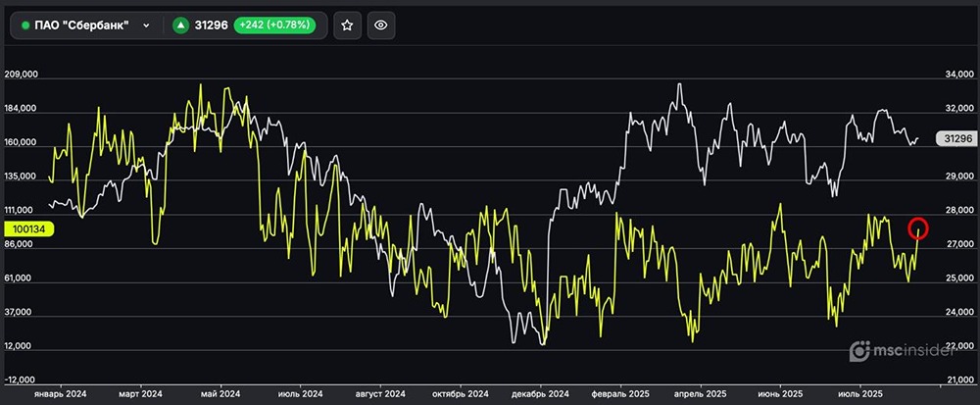This screenshot has height=405, width=980.
Task: Click right axis value 27,000
Action: (958, 244)
